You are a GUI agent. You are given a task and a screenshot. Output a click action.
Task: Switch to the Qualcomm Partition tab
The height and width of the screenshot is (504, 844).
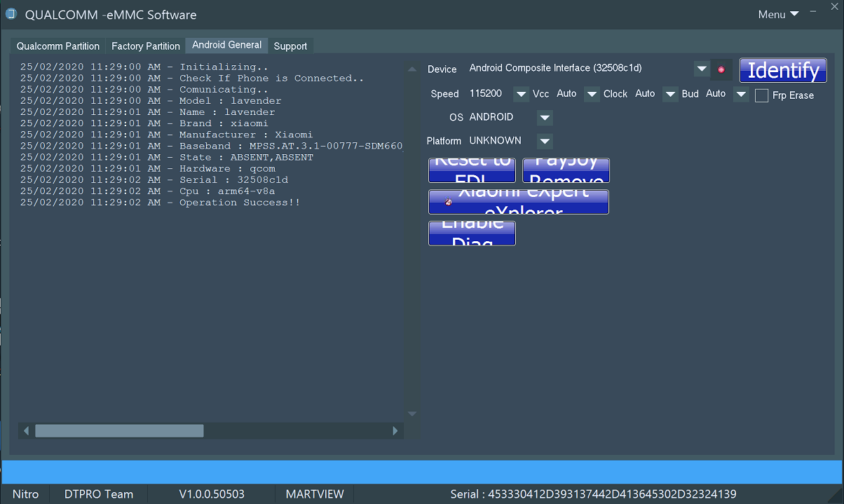point(58,46)
